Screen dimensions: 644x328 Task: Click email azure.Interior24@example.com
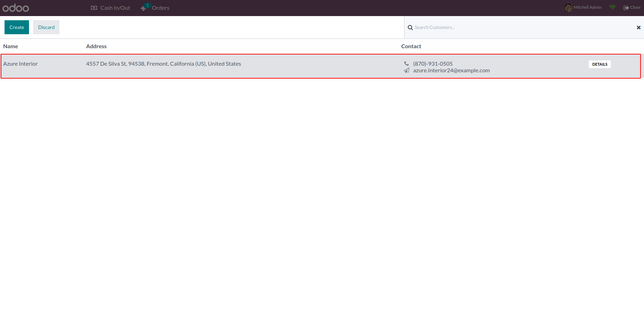(451, 70)
